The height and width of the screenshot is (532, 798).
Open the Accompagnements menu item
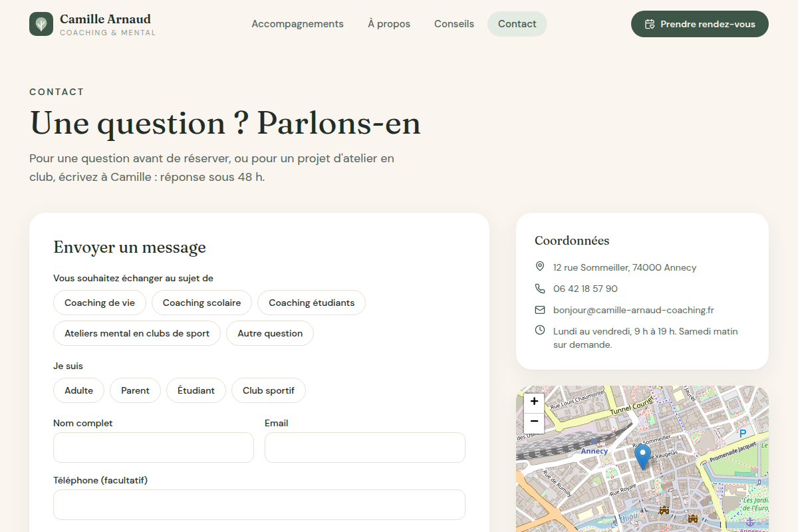(297, 24)
